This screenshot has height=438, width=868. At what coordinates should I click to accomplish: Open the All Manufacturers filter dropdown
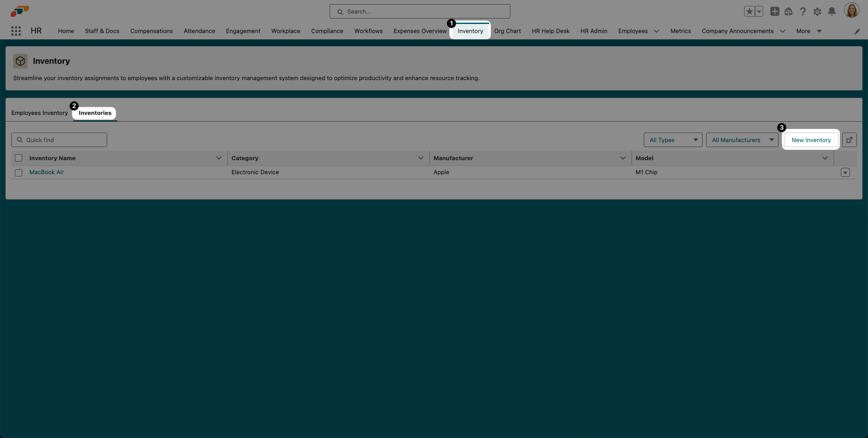(742, 140)
